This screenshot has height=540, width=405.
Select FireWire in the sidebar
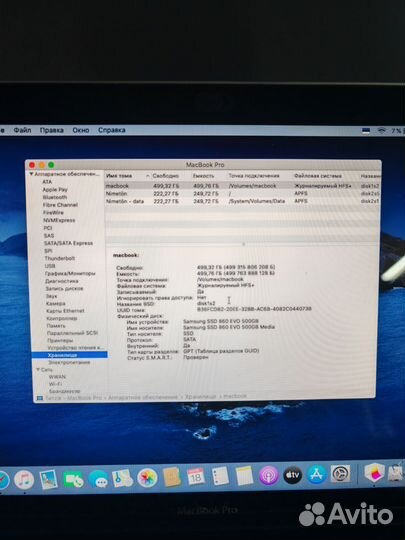[x=53, y=212]
